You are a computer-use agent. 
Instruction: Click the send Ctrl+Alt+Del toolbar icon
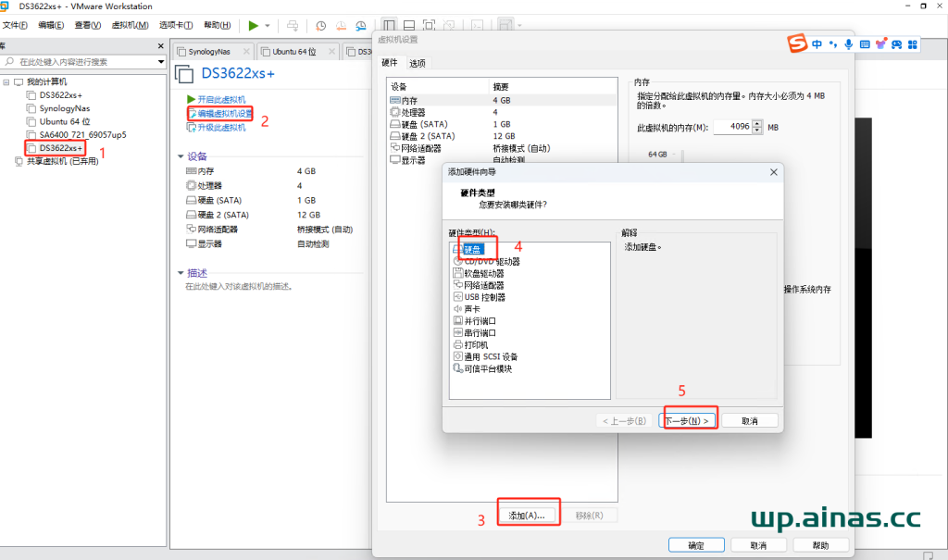tap(293, 25)
